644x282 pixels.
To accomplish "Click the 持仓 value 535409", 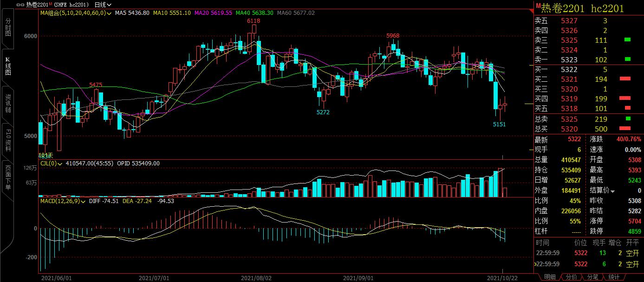I will [x=571, y=170].
